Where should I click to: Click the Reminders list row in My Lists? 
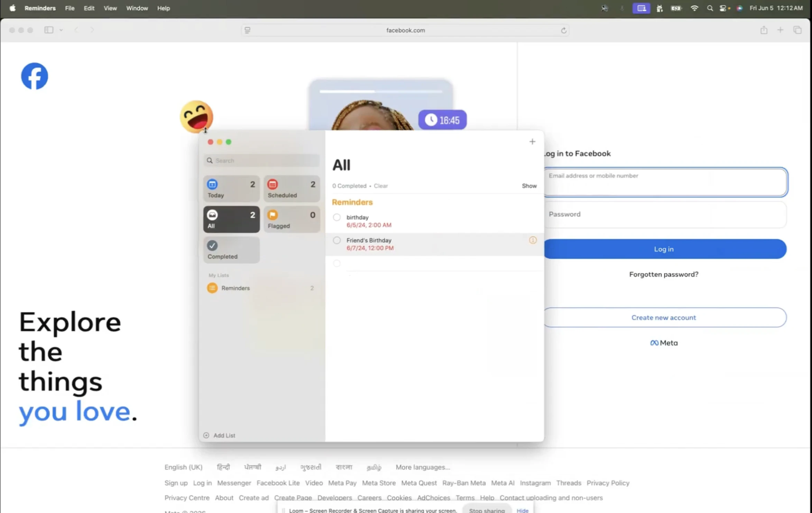(x=261, y=288)
